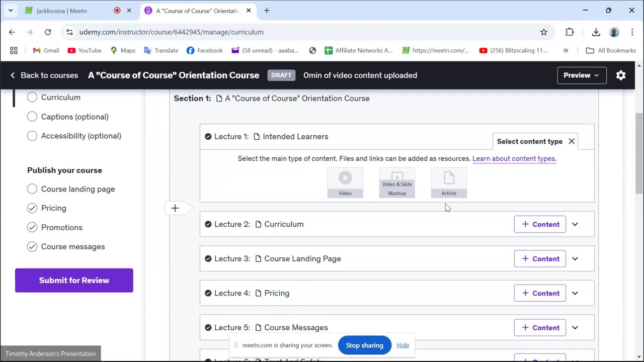This screenshot has width=644, height=362.
Task: Select the Captions (optional) circle
Action: point(32,117)
